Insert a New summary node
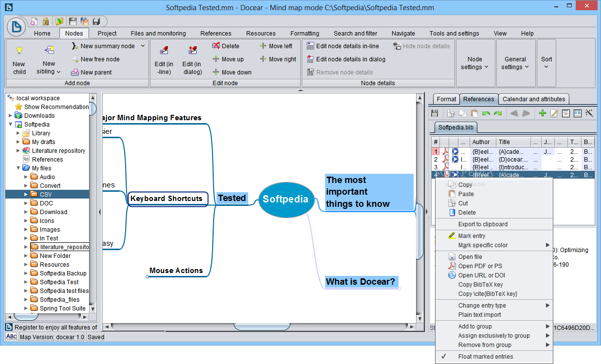The width and height of the screenshot is (601, 364). click(x=103, y=46)
